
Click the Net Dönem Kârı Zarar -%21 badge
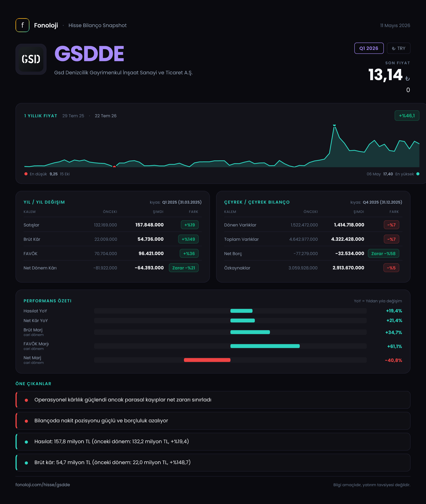(x=184, y=268)
